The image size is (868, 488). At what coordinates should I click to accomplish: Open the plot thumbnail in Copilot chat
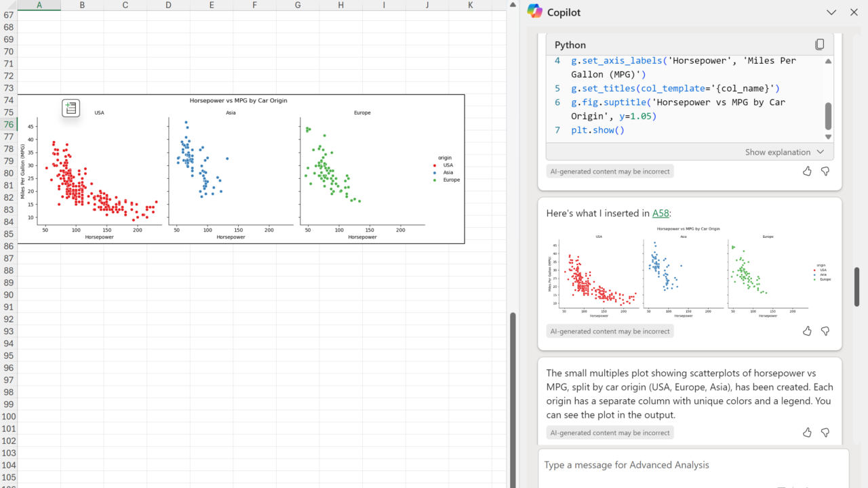pyautogui.click(x=690, y=272)
